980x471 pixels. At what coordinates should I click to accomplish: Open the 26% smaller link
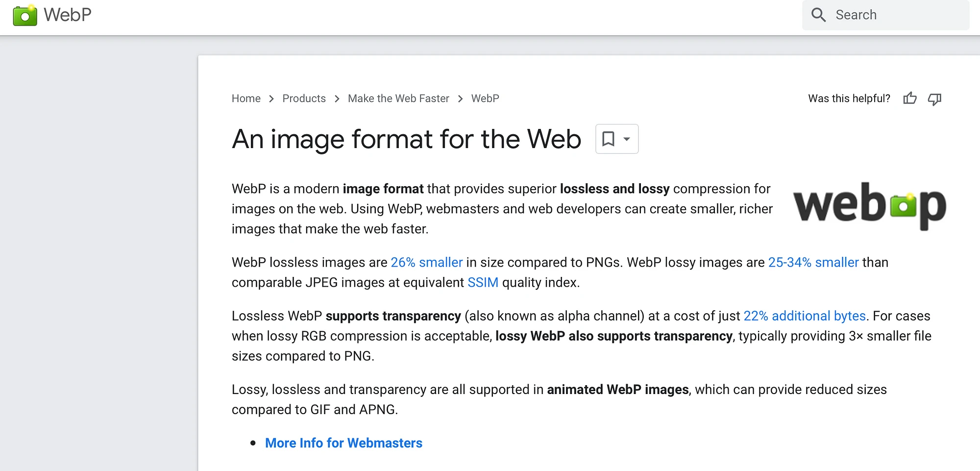tap(426, 262)
